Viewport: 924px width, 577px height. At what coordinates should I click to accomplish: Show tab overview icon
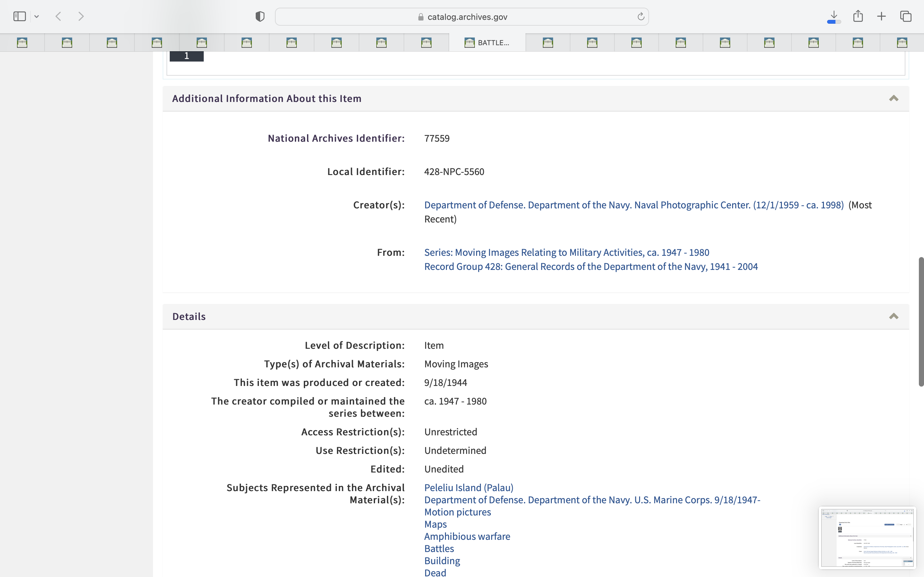coord(906,16)
